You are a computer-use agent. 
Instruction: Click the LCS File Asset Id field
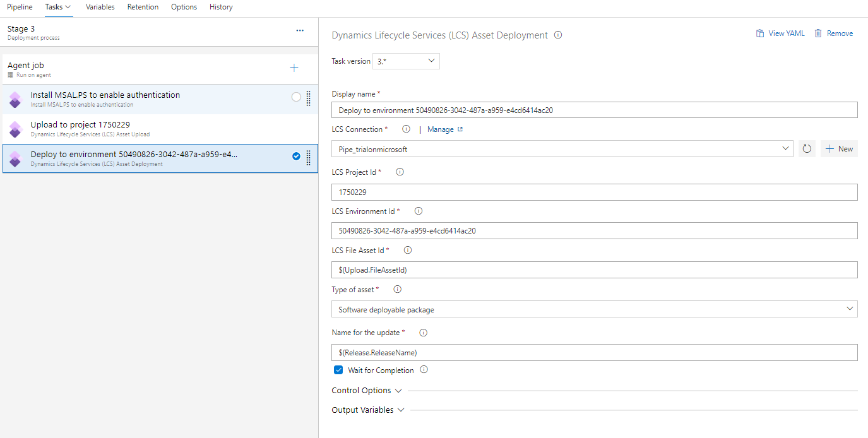(x=593, y=270)
